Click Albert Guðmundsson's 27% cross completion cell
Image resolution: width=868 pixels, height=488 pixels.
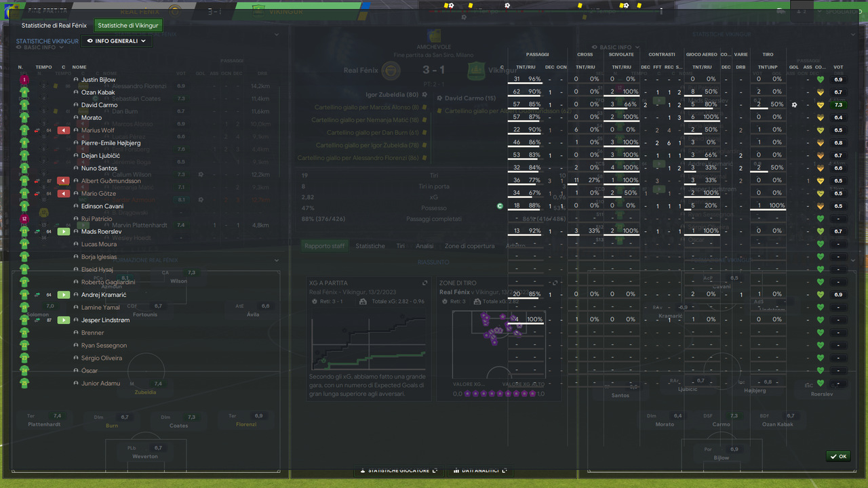point(593,181)
